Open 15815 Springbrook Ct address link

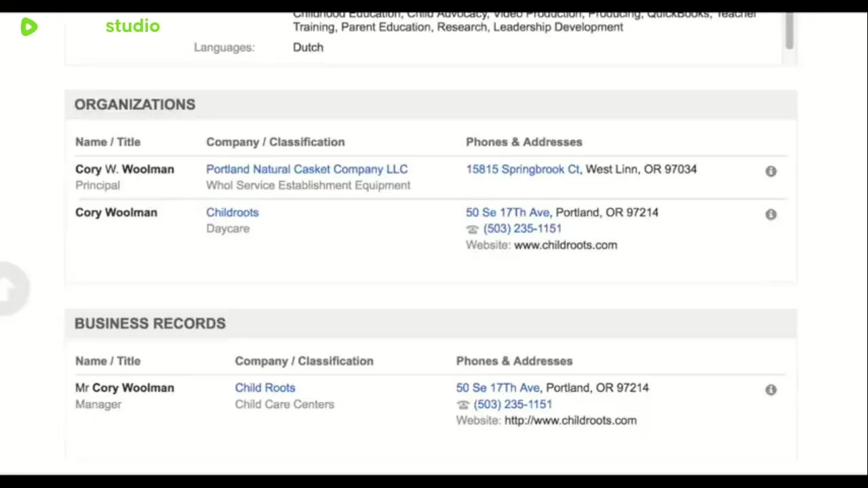[x=522, y=169]
